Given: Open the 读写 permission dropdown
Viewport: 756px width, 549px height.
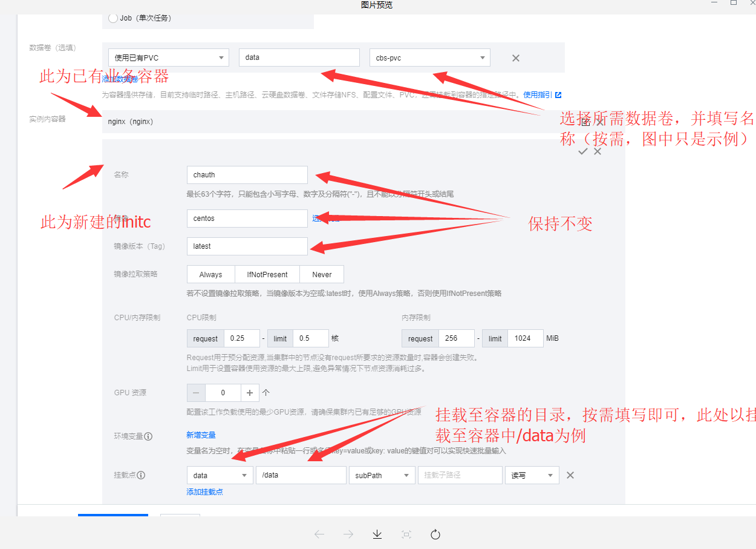Looking at the screenshot, I should pyautogui.click(x=532, y=475).
